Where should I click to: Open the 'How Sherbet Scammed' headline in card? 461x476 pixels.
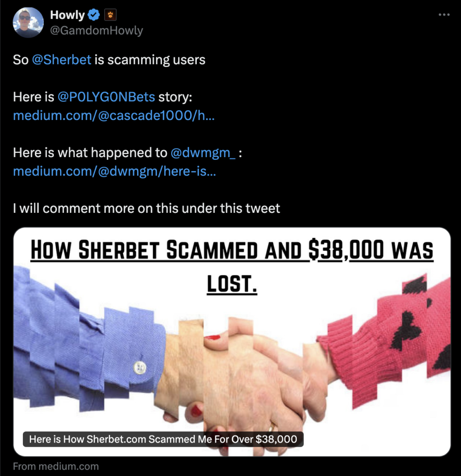[x=232, y=266]
